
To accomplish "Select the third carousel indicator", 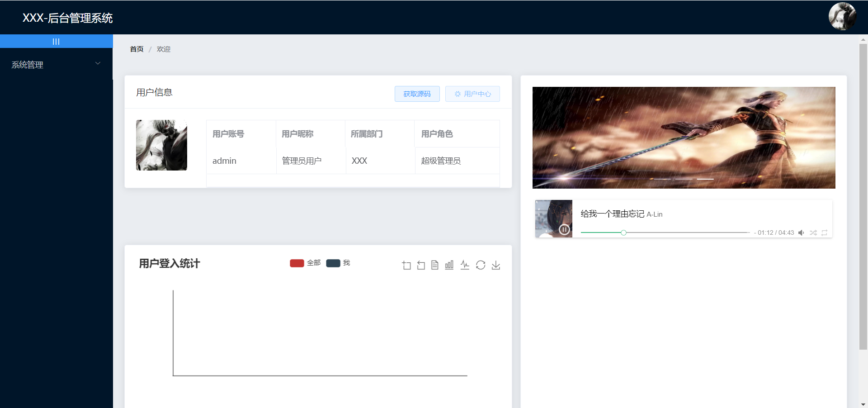I will click(705, 179).
